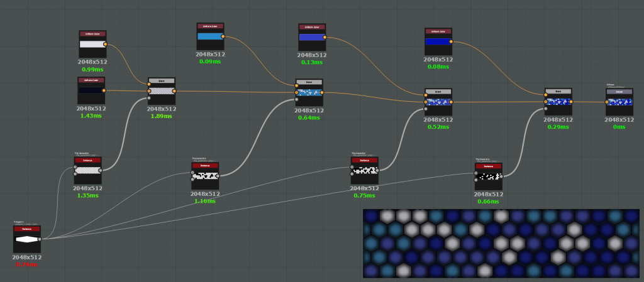Select the near-black swatch in the 1.43ms node
644x282 pixels.
tap(91, 90)
